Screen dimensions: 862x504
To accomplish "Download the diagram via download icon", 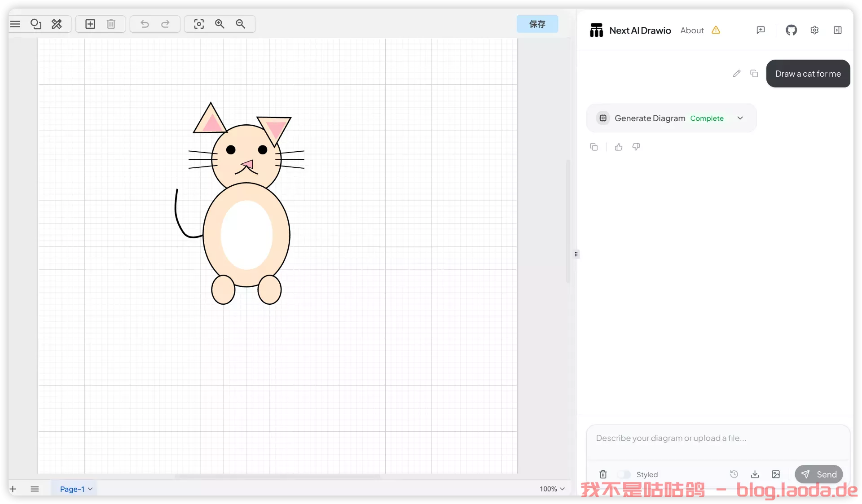I will [755, 474].
